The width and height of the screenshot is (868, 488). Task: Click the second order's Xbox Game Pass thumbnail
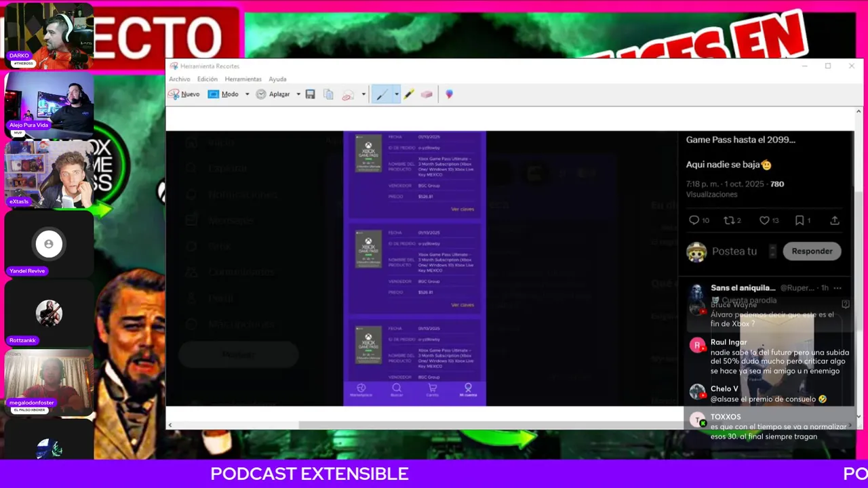pyautogui.click(x=369, y=250)
